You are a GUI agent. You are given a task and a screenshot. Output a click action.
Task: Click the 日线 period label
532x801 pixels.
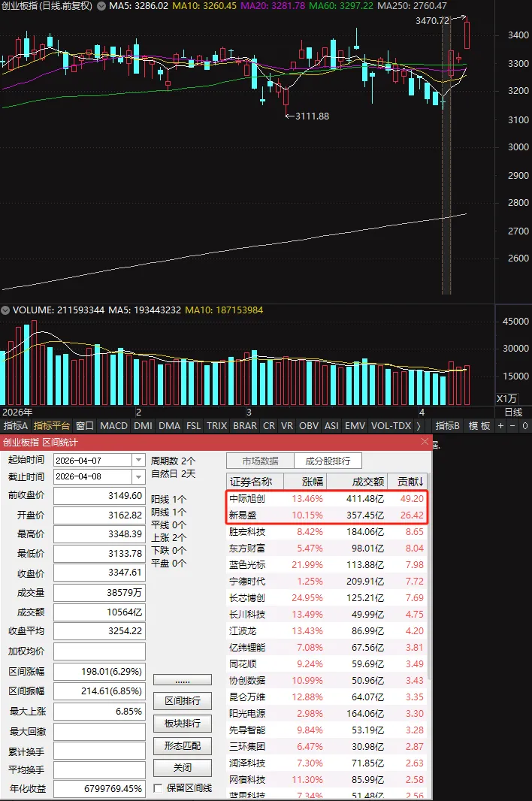[x=514, y=412]
